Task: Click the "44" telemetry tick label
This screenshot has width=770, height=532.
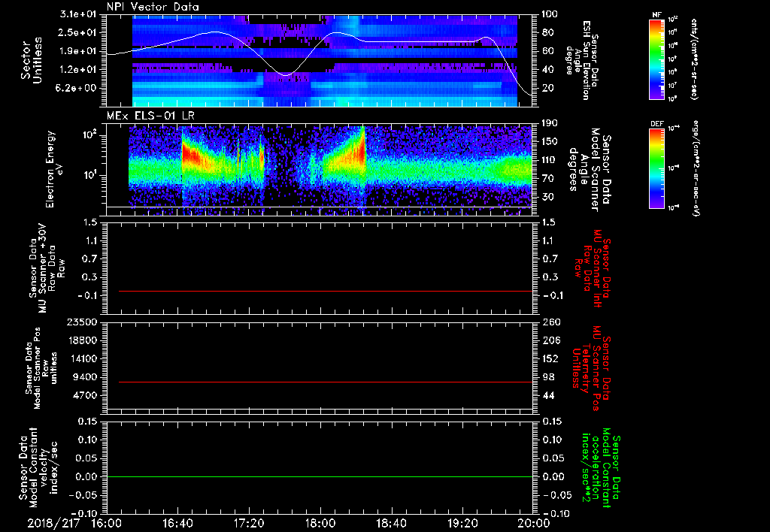Action: (547, 395)
